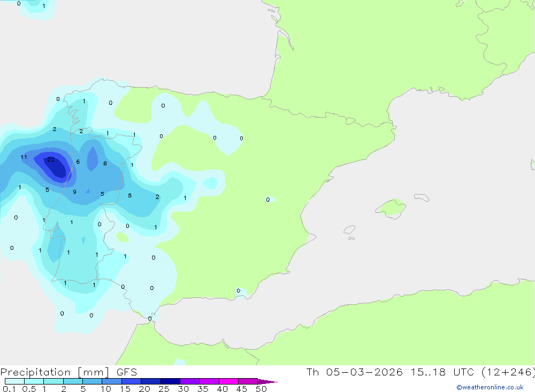The image size is (535, 392).
Task: Click the 20–25 mm dark blue legend swatch
Action: tap(150, 381)
